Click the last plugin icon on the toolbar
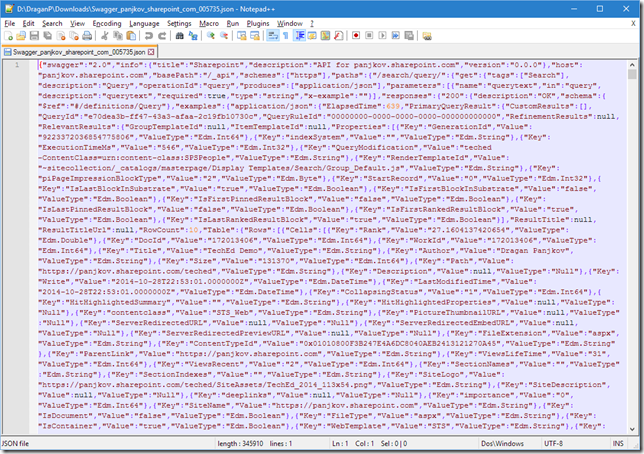644x454 pixels. 427,36
